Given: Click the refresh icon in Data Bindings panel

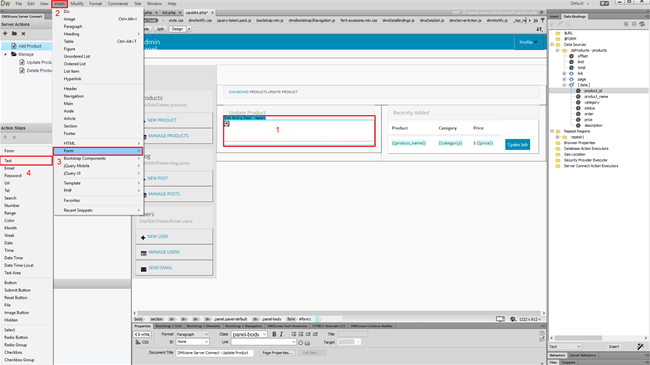Looking at the screenshot, I should coord(642,24).
